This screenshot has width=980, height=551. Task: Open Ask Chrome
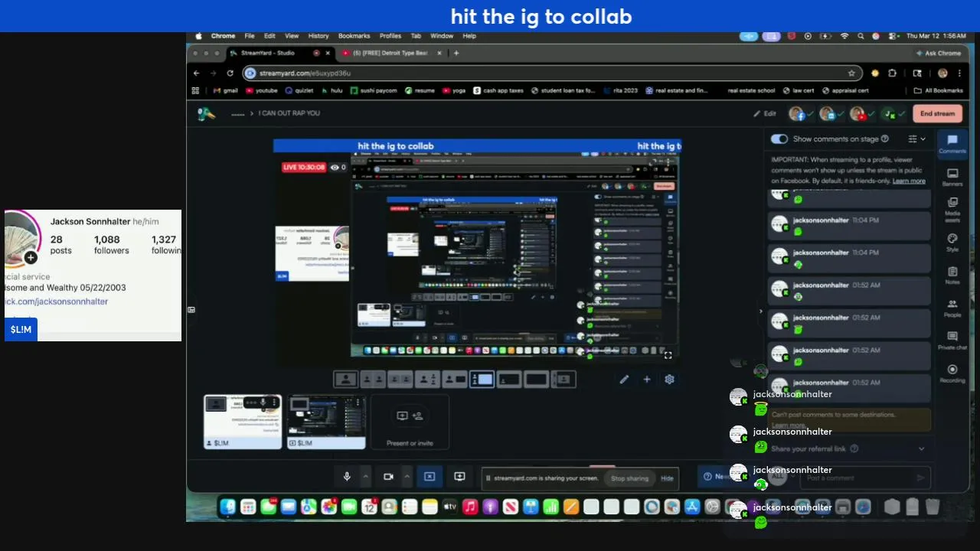pyautogui.click(x=938, y=53)
